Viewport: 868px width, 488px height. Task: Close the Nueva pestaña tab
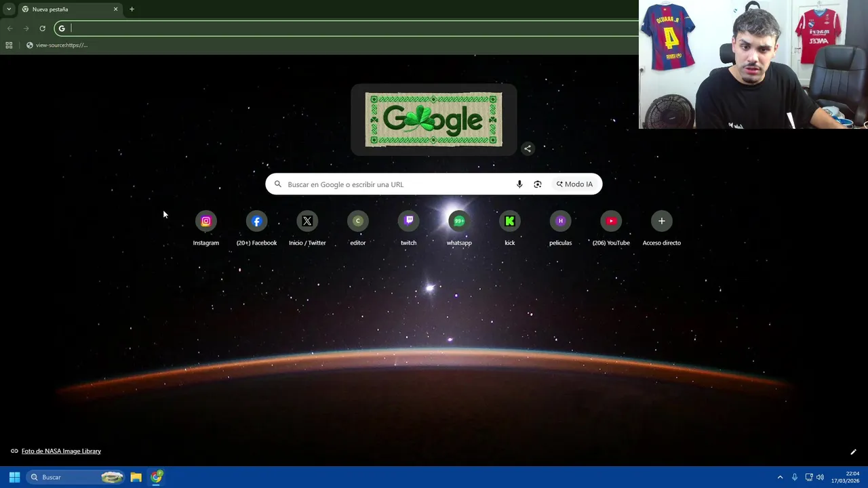tap(115, 9)
